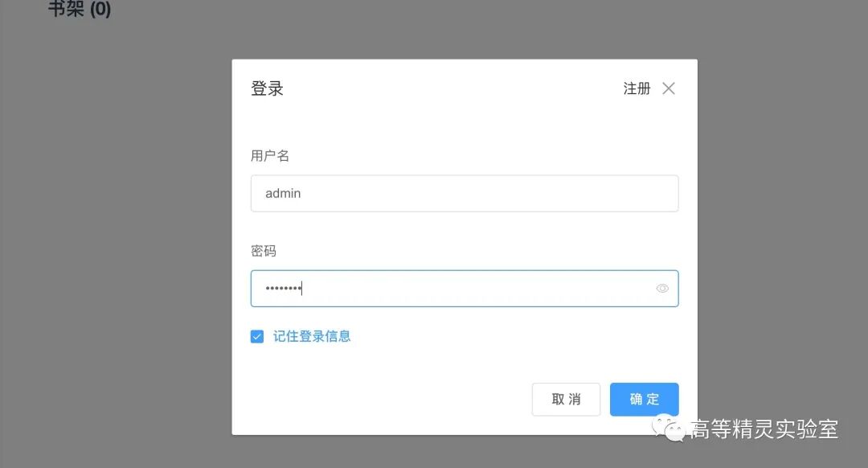The width and height of the screenshot is (868, 468).
Task: Click the 用户名 input containing admin
Action: 465,193
